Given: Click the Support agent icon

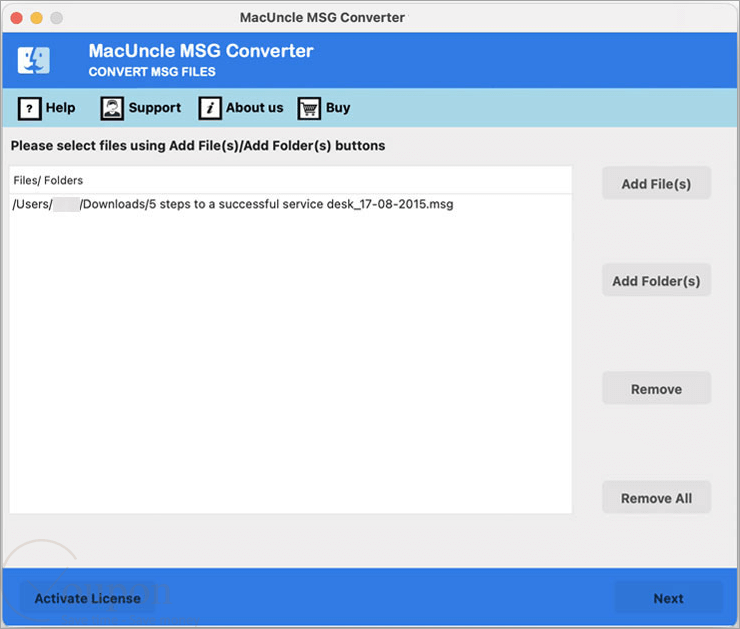Looking at the screenshot, I should (112, 109).
